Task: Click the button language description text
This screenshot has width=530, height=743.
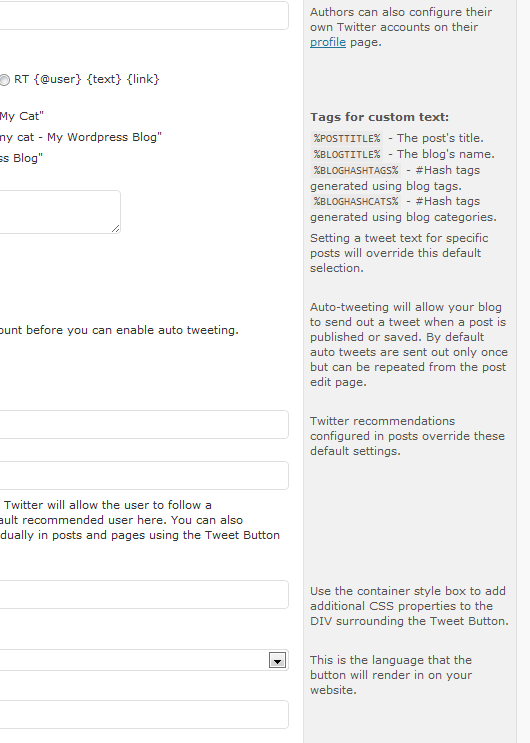Action: (x=391, y=675)
